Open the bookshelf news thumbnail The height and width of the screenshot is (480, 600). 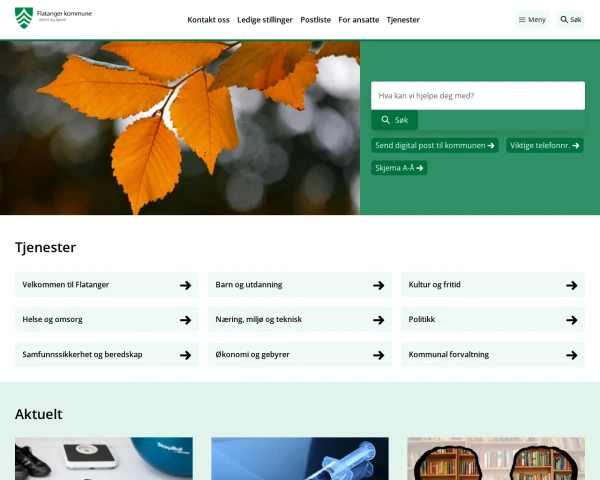pyautogui.click(x=495, y=459)
